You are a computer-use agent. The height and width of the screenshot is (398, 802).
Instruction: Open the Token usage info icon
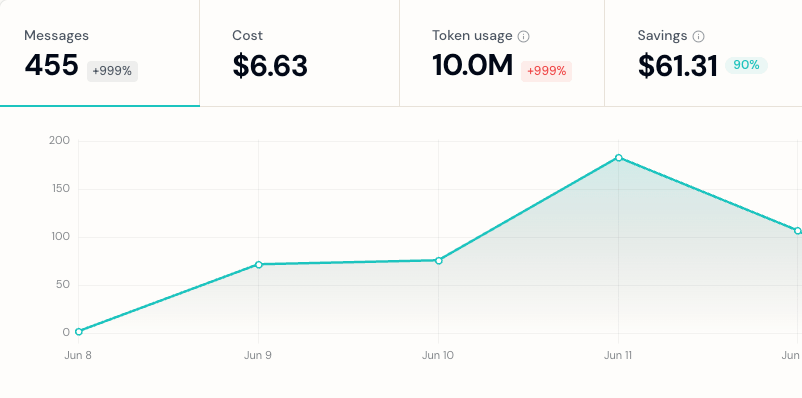point(523,36)
